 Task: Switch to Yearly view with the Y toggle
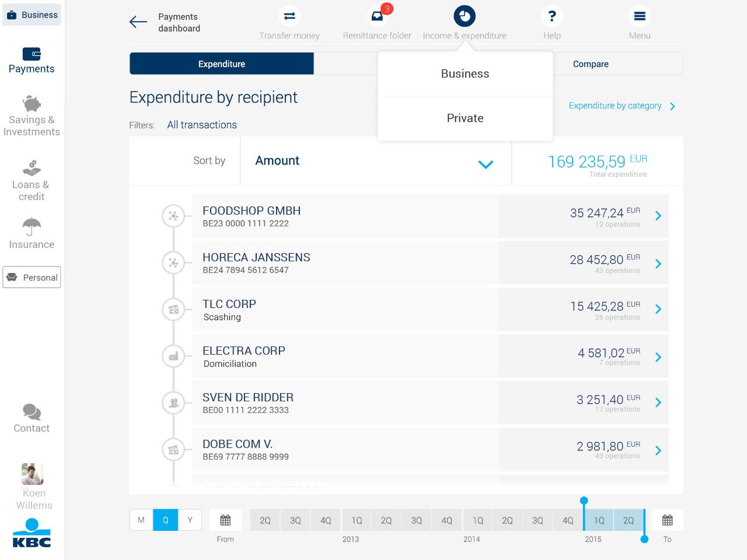click(x=190, y=519)
